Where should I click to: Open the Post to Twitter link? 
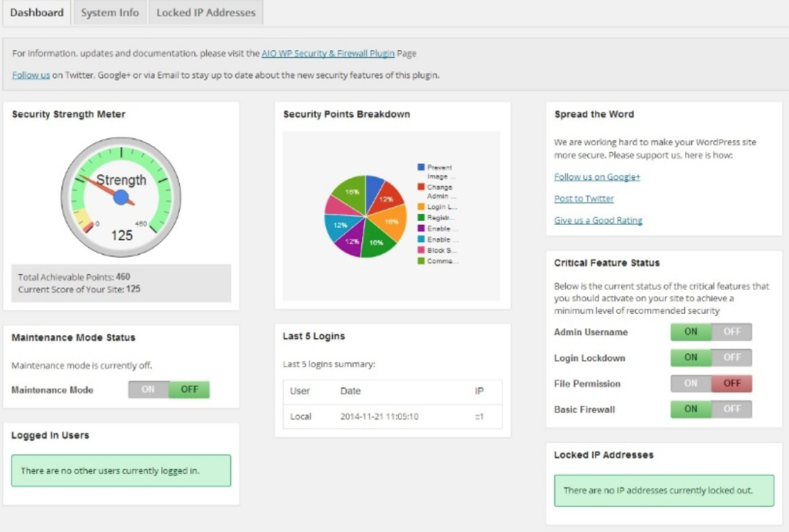[x=583, y=199]
